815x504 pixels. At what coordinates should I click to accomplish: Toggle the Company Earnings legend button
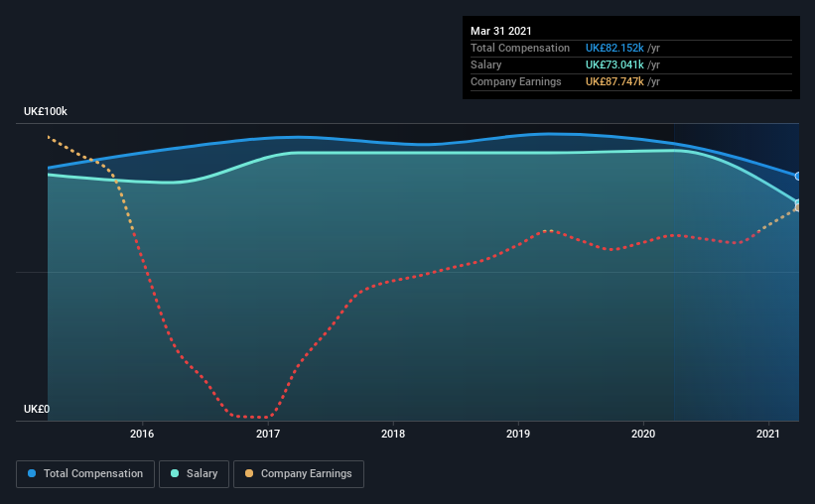click(299, 474)
